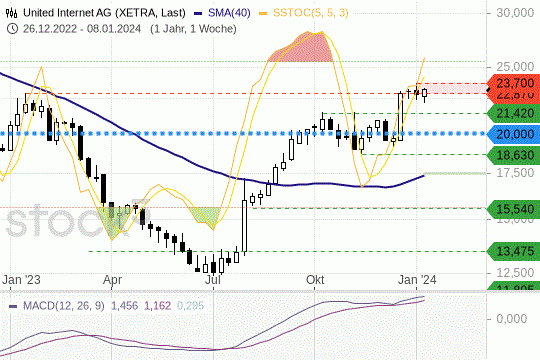
Task: Click the orange SSTOC legend swatch
Action: coord(263,13)
